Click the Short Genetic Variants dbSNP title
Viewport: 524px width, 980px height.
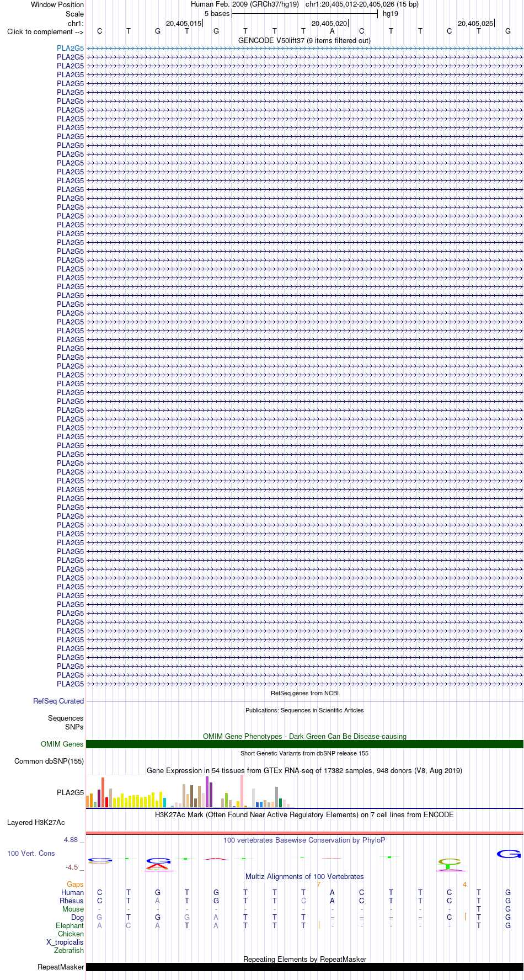(x=304, y=753)
